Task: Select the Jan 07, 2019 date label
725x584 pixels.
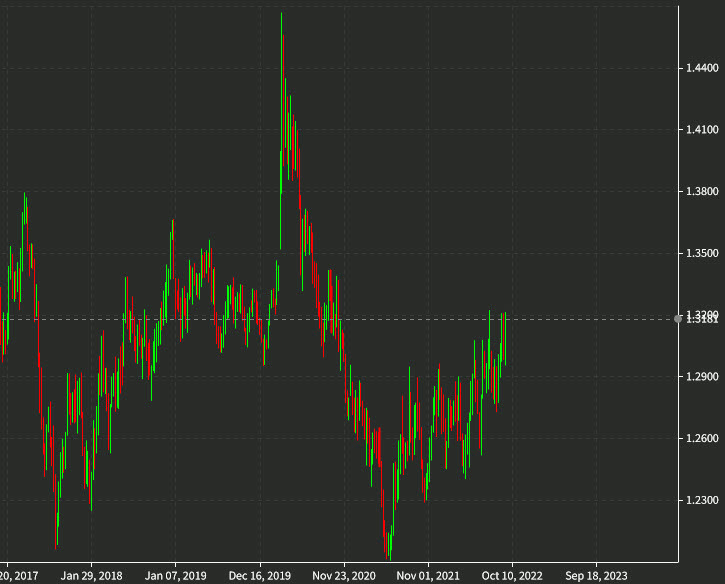Action: click(176, 576)
